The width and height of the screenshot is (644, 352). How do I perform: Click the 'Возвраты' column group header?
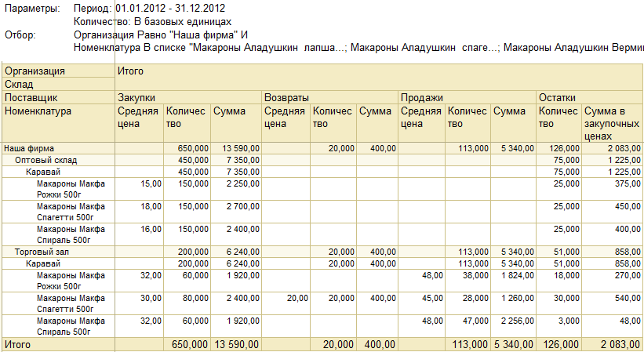(x=329, y=98)
